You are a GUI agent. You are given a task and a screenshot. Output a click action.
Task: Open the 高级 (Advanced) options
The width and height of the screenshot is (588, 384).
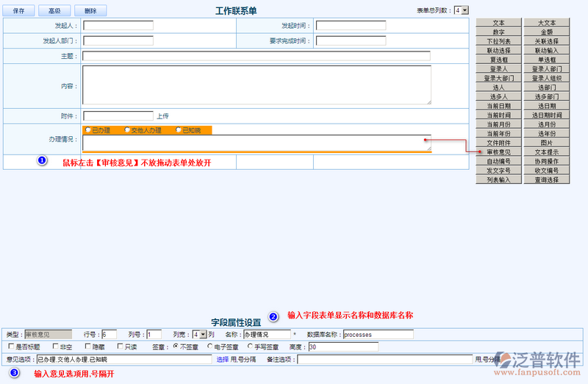pyautogui.click(x=54, y=11)
